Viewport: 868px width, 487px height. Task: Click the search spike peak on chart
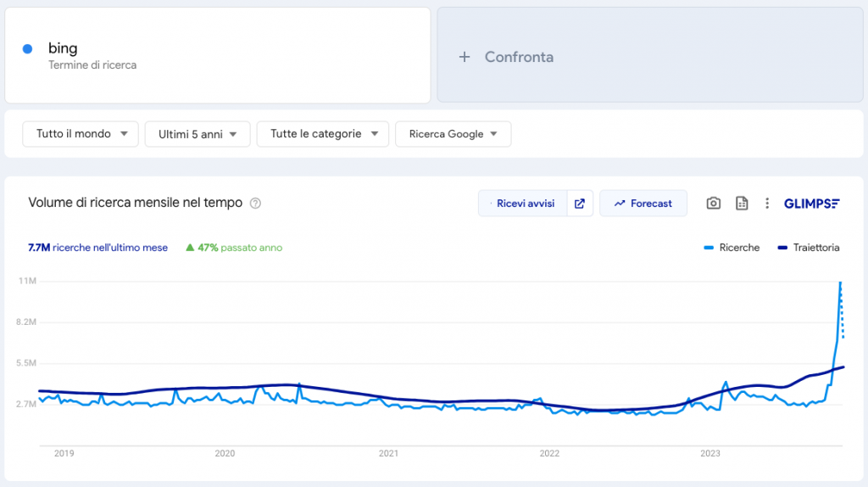coord(840,283)
